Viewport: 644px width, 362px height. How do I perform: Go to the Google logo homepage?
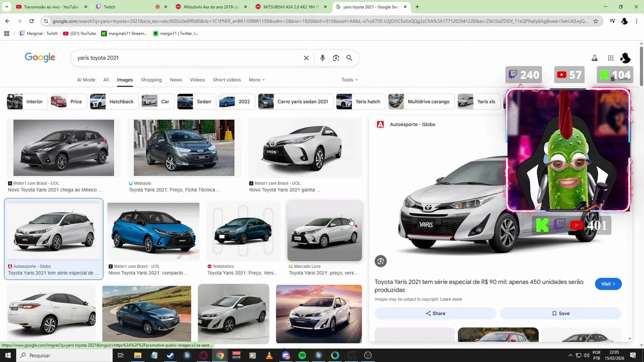(40, 57)
